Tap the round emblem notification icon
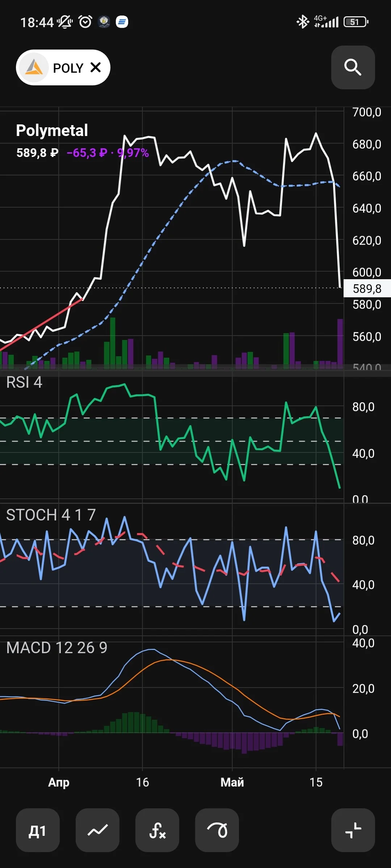Screen dimensions: 391x868 (x=104, y=22)
